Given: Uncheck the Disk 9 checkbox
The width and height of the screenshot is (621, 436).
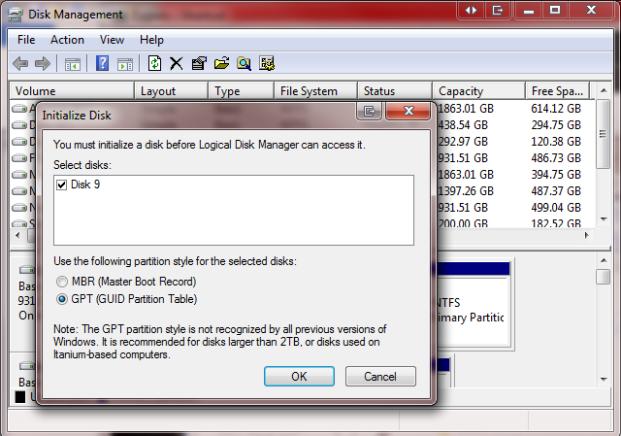Looking at the screenshot, I should pos(61,185).
